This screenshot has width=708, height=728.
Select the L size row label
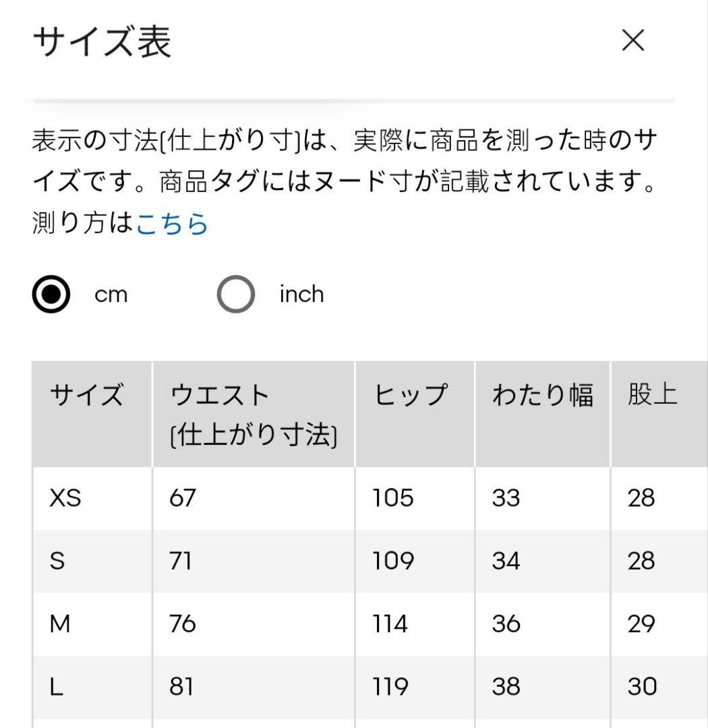56,687
